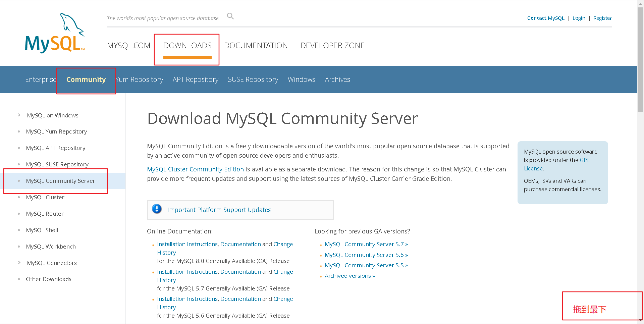This screenshot has height=324, width=644.
Task: Follow MySQL Cluster Community Edition link
Action: tap(195, 169)
